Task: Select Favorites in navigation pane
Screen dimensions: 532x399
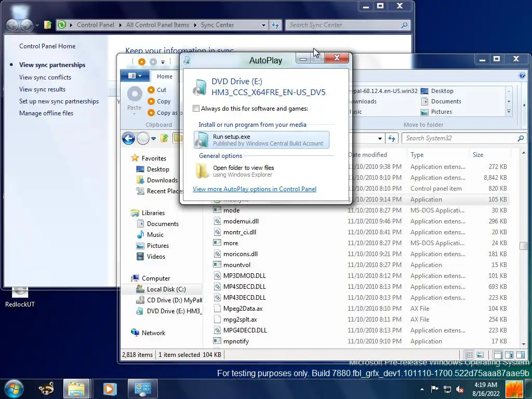Action: tap(149, 158)
